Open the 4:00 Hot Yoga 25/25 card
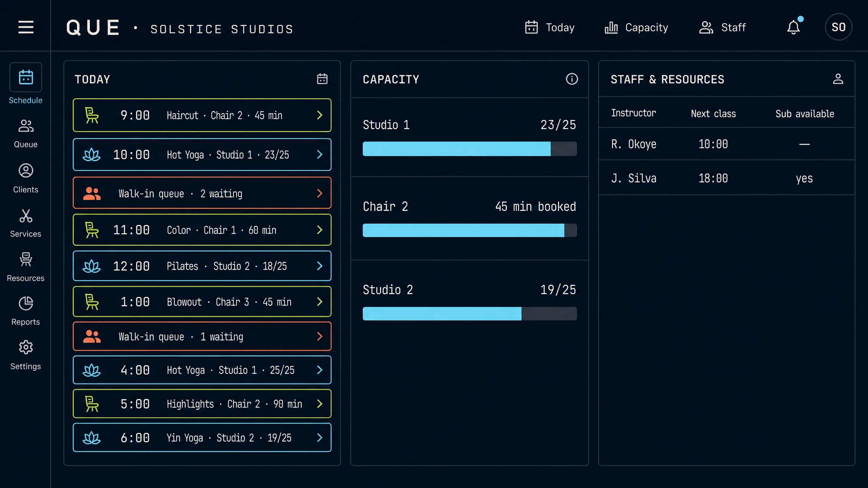This screenshot has height=488, width=868. [x=202, y=370]
